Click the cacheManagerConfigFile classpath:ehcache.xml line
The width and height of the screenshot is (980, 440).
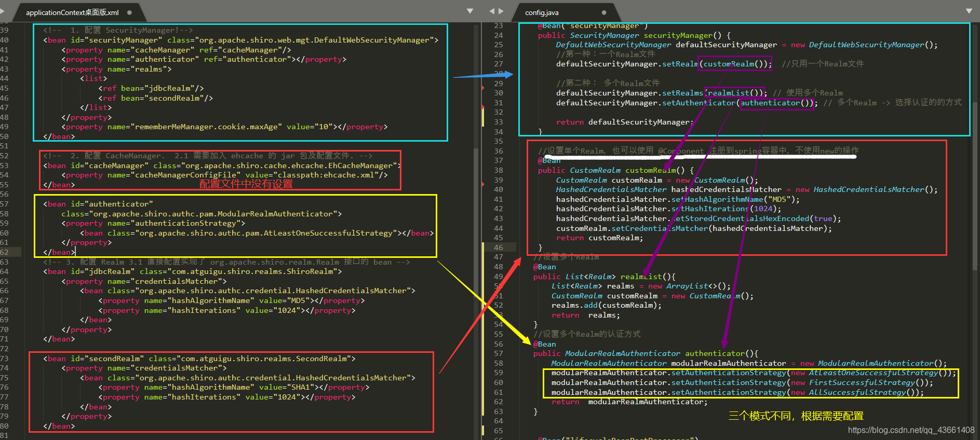click(x=224, y=175)
